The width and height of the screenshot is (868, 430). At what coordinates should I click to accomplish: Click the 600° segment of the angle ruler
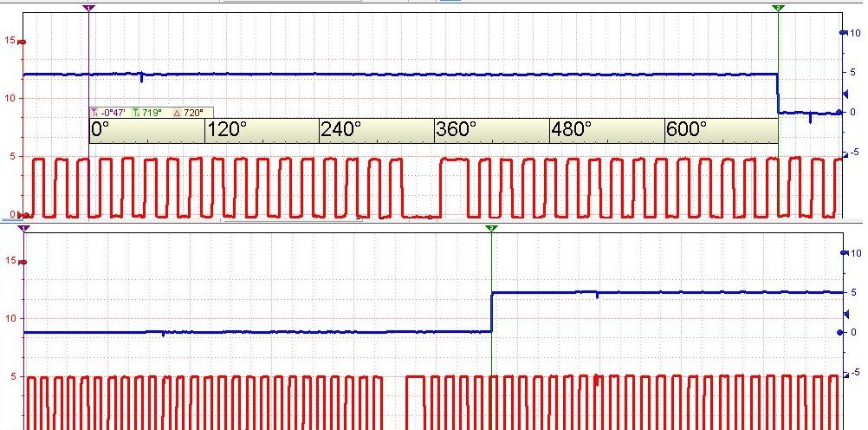click(x=721, y=130)
